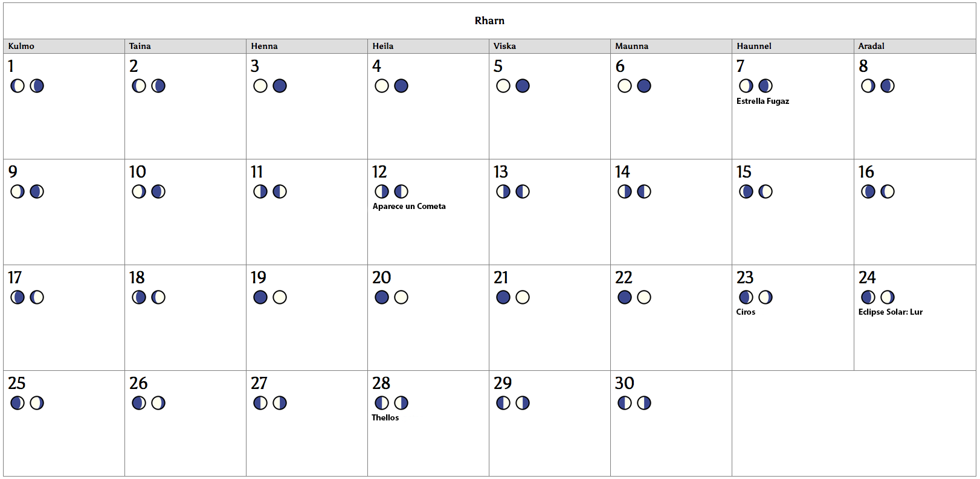The image size is (980, 479).
Task: Click the second moon icon on day 16
Action: pos(888,191)
